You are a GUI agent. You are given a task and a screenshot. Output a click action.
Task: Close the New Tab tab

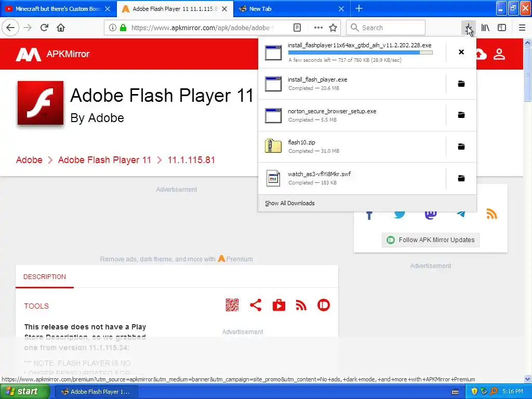[341, 9]
